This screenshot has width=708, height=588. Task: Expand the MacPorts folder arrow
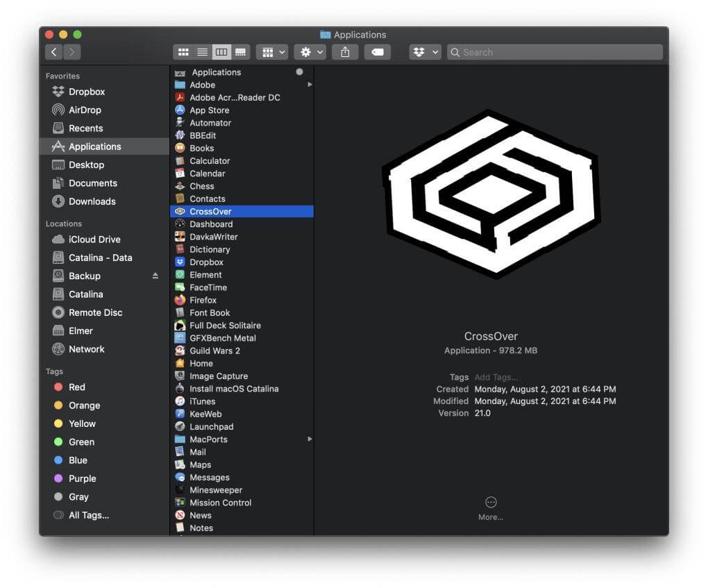pyautogui.click(x=310, y=439)
